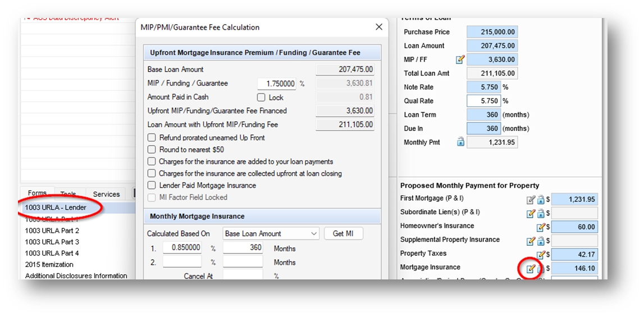Click the MIP / FF edit icon
Screen dimensions: 644x316
click(460, 60)
